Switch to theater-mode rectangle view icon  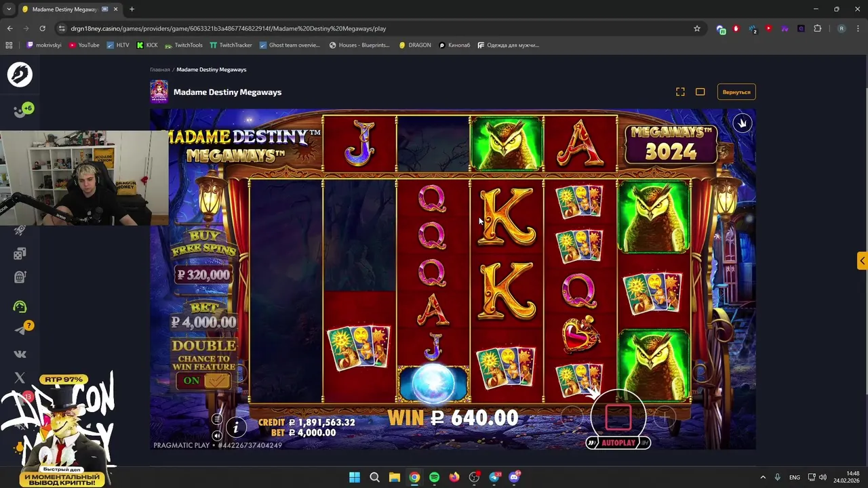[701, 92]
